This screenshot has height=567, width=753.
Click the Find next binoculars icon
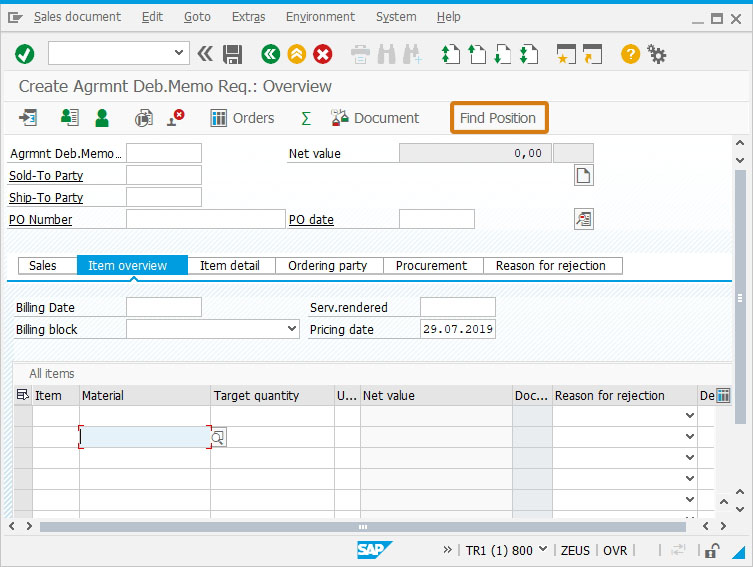[413, 54]
